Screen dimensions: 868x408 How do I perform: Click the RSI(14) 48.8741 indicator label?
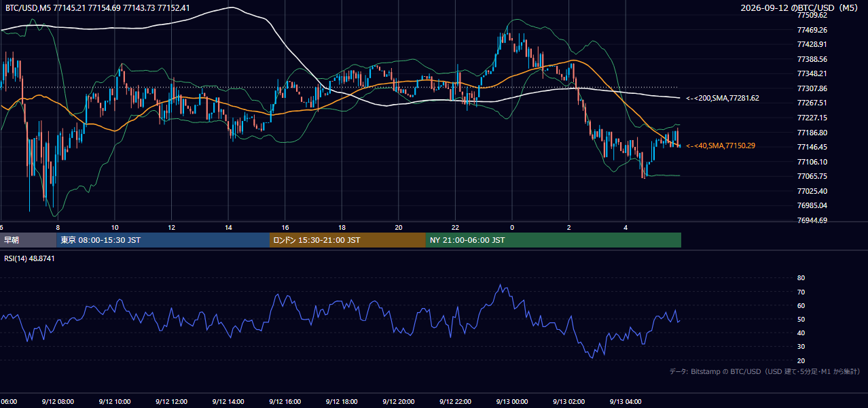(29, 258)
